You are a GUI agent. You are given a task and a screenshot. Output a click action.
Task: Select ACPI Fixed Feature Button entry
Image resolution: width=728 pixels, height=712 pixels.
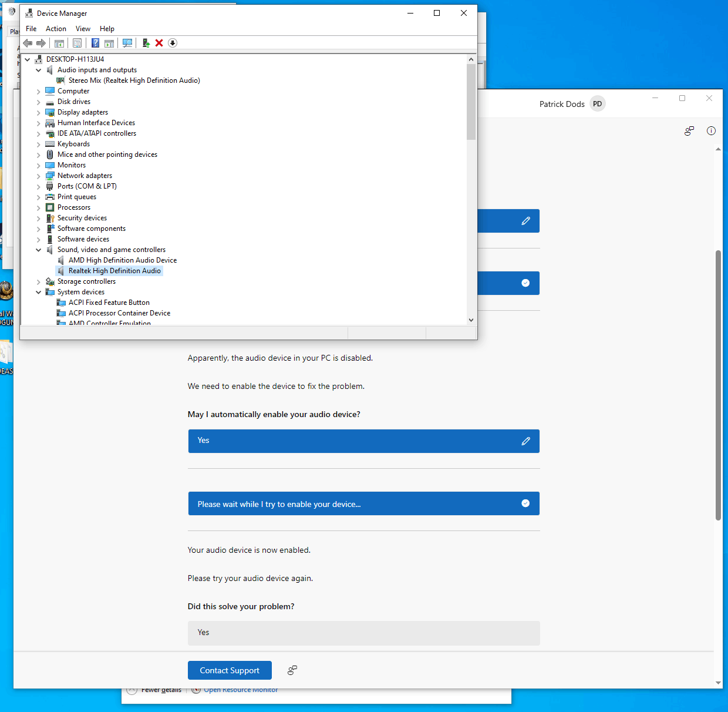tap(109, 303)
